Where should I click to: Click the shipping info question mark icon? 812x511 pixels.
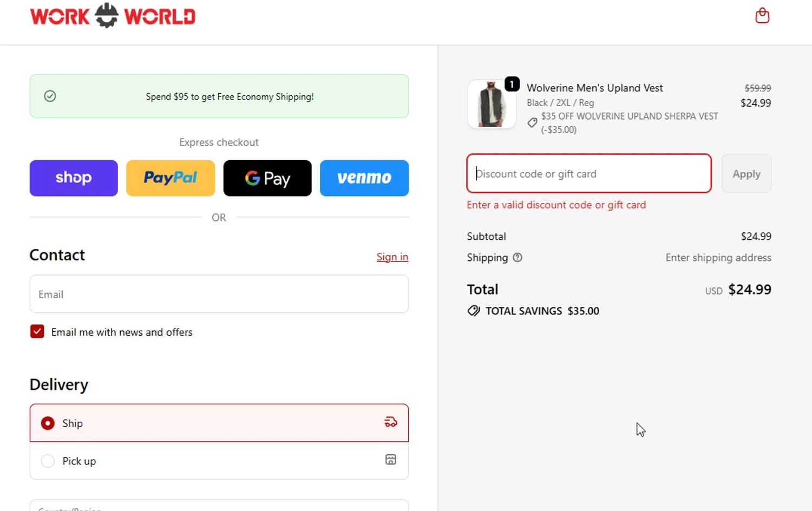click(x=518, y=258)
